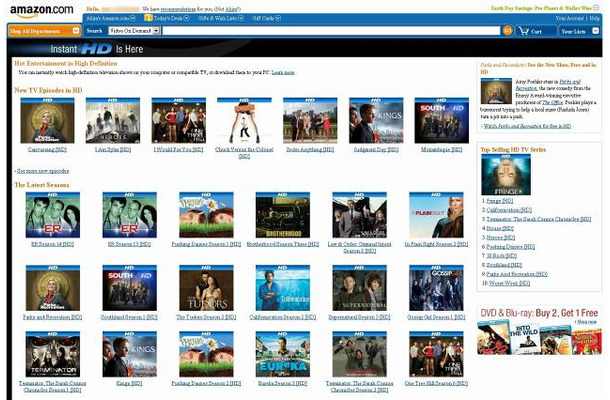Viewport: 610px width, 400px height.
Task: Click the Judgment Day [HD] episode caption link
Action: 376,149
